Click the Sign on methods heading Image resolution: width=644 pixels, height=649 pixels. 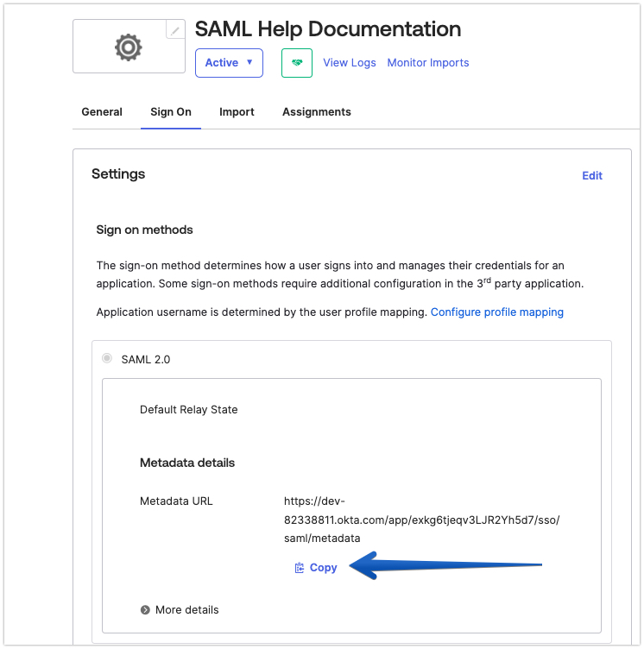pos(144,230)
